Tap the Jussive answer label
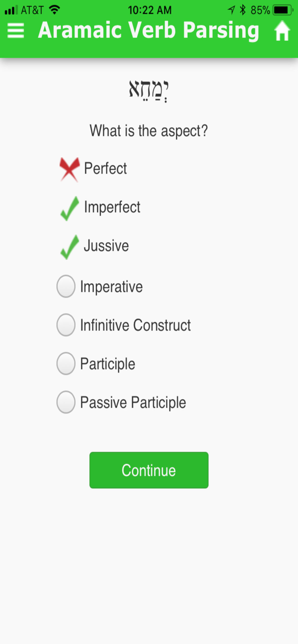298x644 pixels. (x=106, y=246)
